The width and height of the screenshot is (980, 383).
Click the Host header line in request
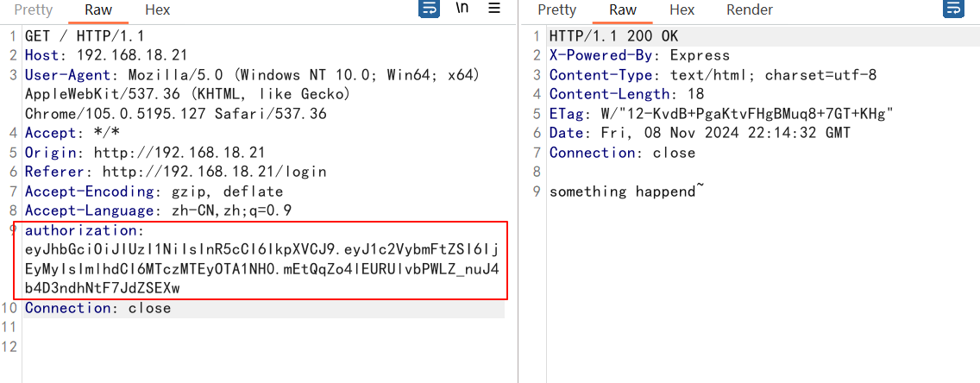click(106, 55)
